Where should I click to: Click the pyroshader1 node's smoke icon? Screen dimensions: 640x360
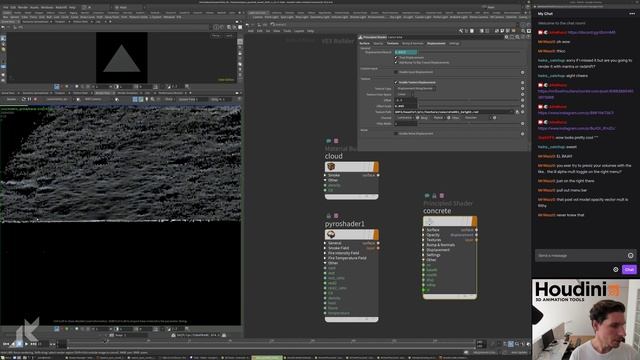pyautogui.click(x=331, y=234)
